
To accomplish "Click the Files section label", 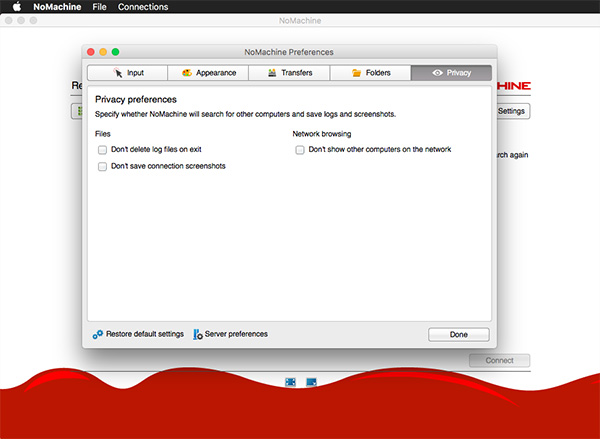I will point(103,134).
